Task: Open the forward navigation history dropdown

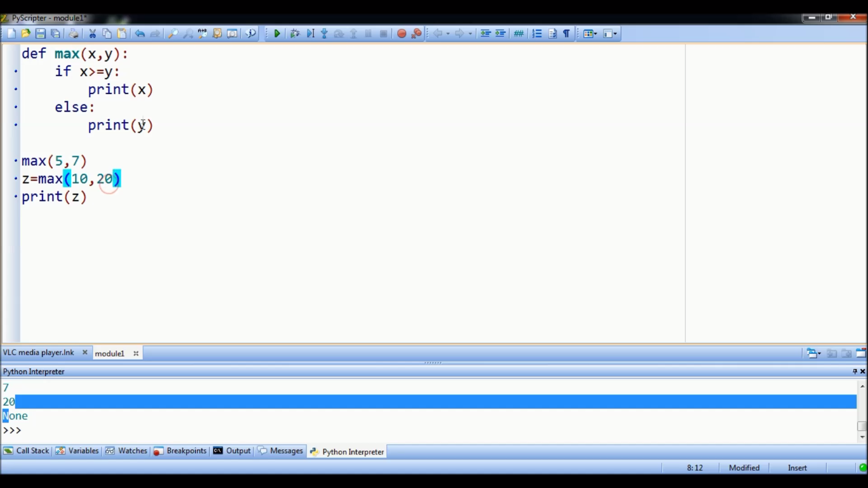Action: click(x=470, y=33)
